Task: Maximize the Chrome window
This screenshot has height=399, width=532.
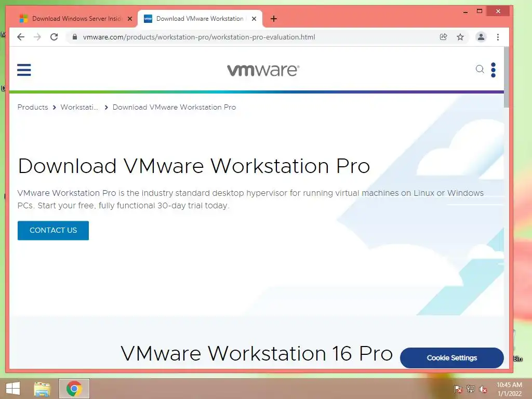Action: 479,11
